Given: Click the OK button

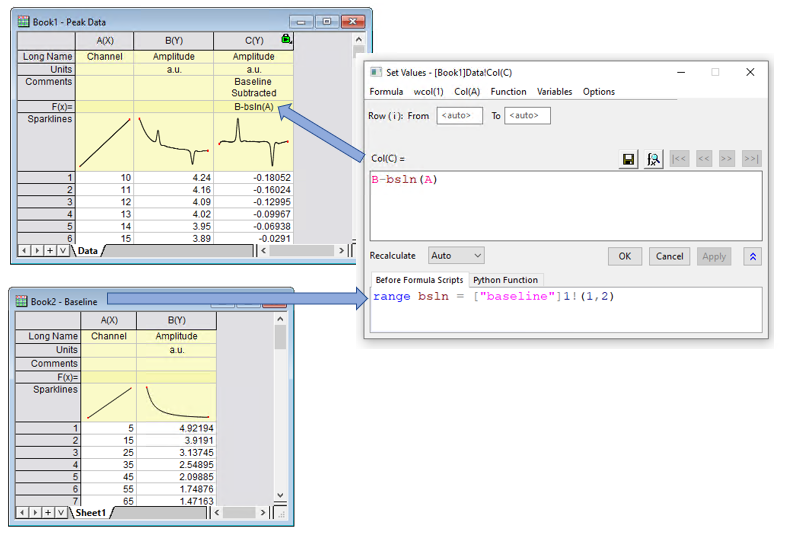Looking at the screenshot, I should [x=624, y=256].
